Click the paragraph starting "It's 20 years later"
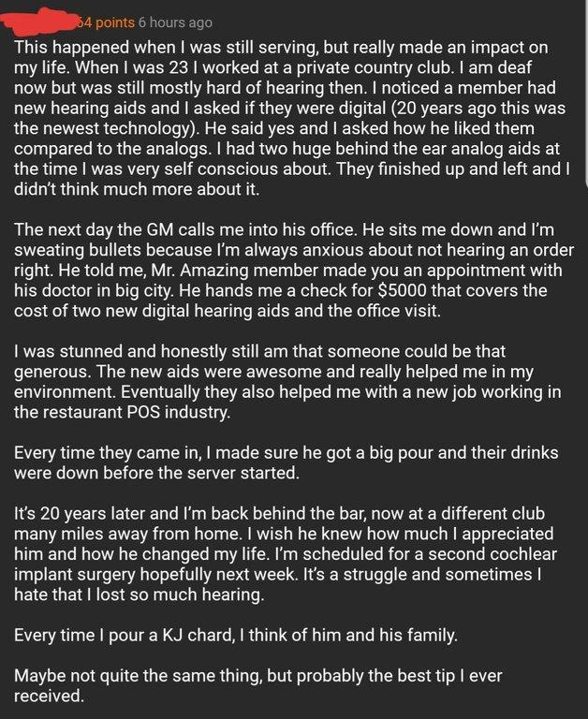This screenshot has width=588, height=719. coord(286,554)
